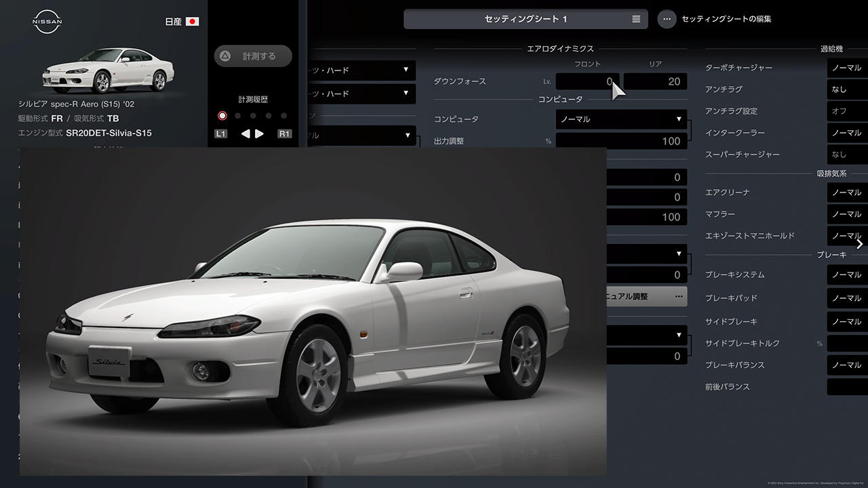Click small Silvia car thumbnail

[x=108, y=70]
